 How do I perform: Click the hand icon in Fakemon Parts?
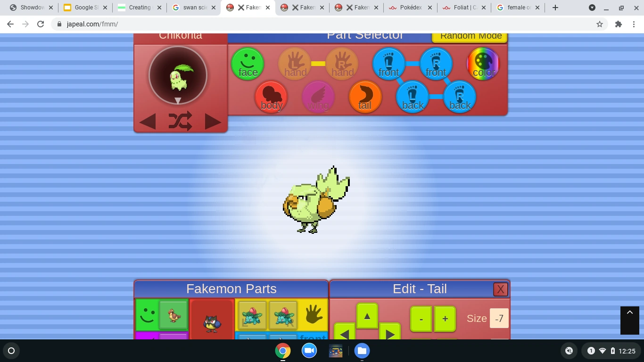[313, 315]
